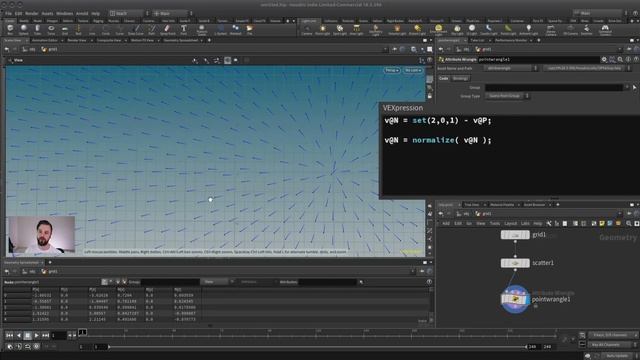Open the No cam camera menu

tap(413, 70)
